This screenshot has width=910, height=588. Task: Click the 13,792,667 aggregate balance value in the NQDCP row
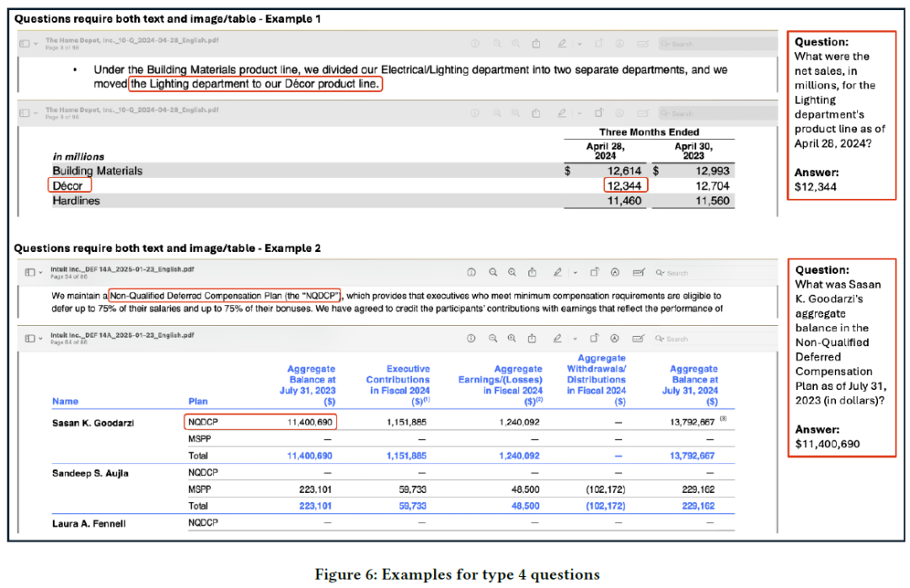pyautogui.click(x=693, y=422)
